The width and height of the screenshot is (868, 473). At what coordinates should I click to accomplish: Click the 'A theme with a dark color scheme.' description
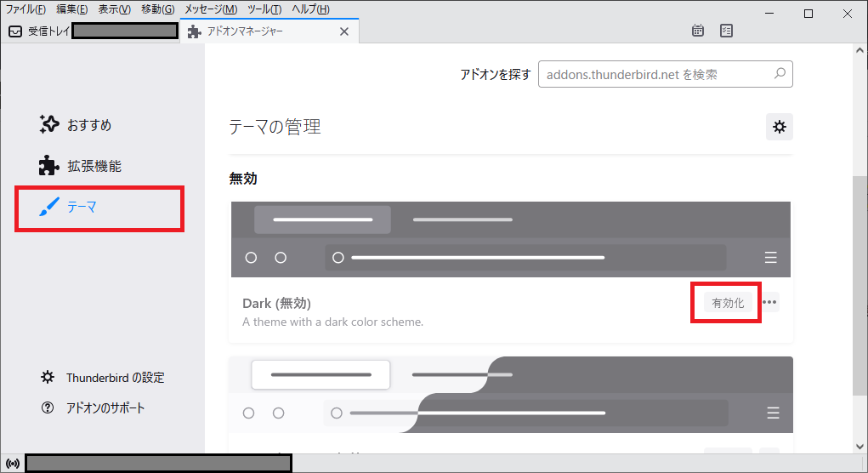coord(332,322)
